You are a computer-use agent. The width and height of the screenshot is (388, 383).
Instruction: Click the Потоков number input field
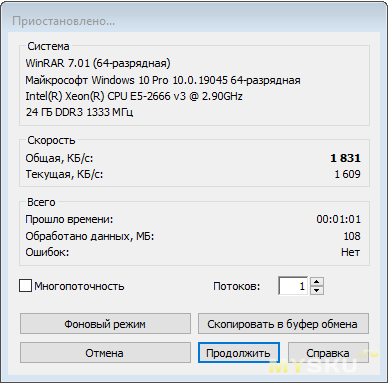293,286
